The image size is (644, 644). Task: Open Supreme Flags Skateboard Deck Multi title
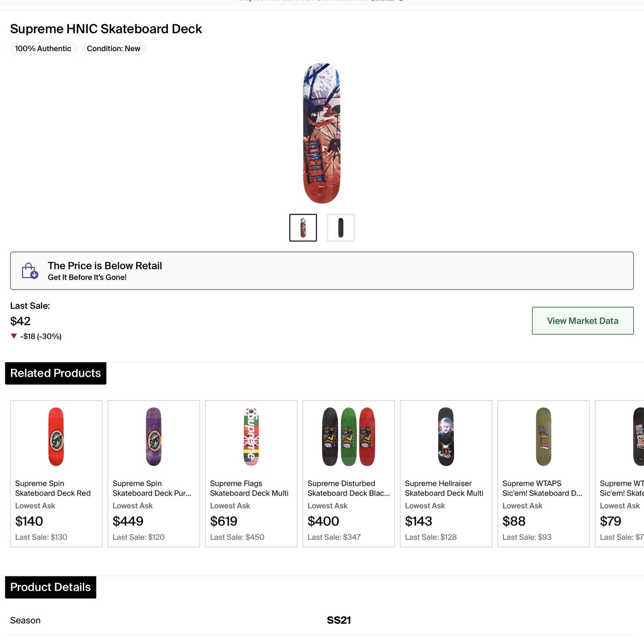tap(249, 488)
